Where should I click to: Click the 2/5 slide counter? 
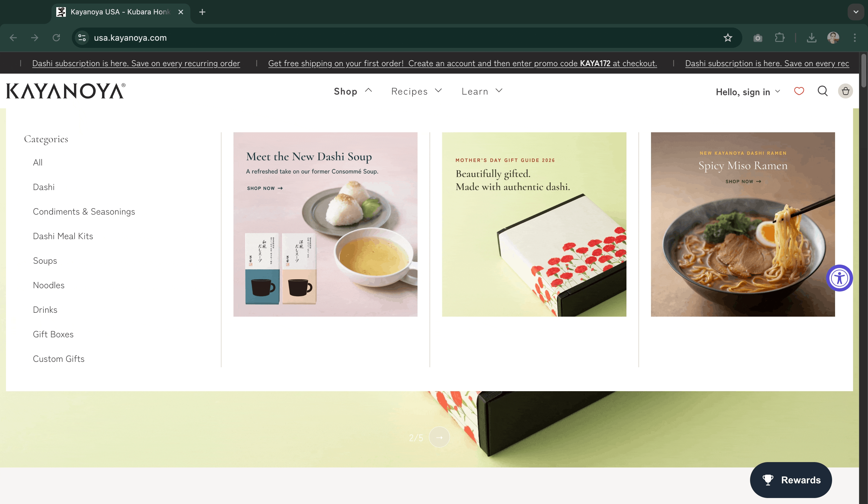416,438
